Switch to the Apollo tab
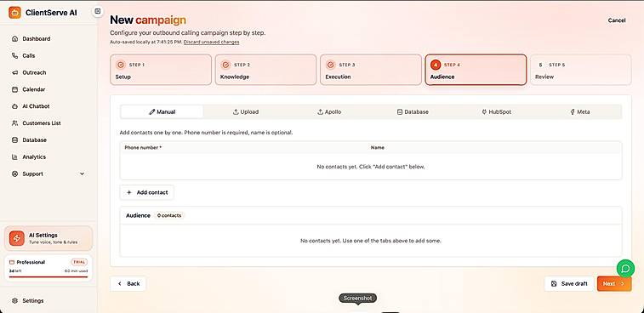644x313 pixels. pos(329,111)
